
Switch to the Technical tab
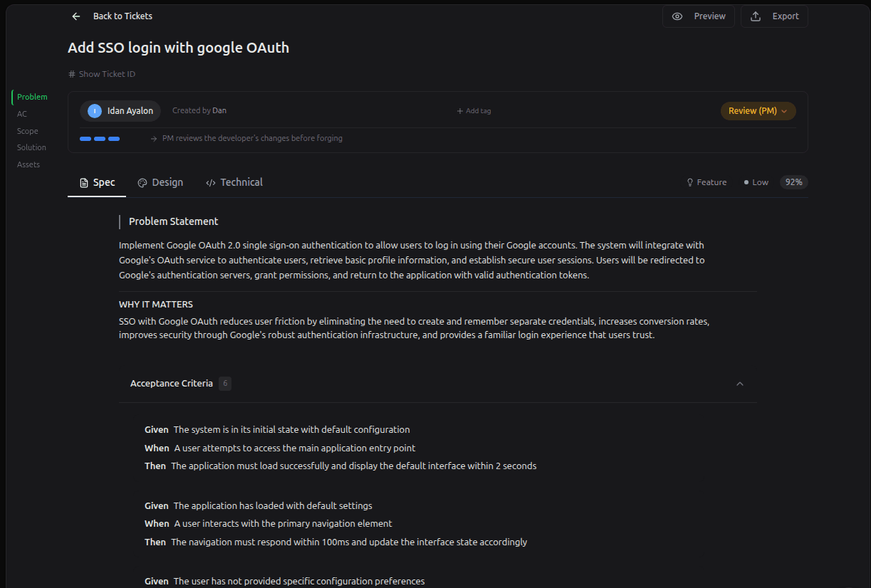pyautogui.click(x=241, y=182)
